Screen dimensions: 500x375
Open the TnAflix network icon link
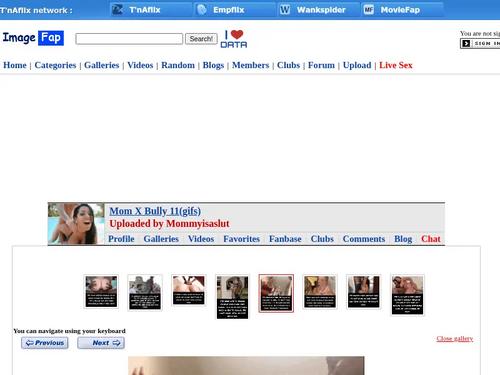[x=117, y=10]
